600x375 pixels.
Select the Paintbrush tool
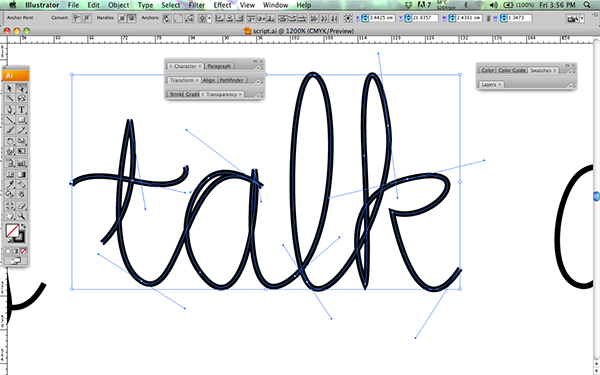click(10, 130)
